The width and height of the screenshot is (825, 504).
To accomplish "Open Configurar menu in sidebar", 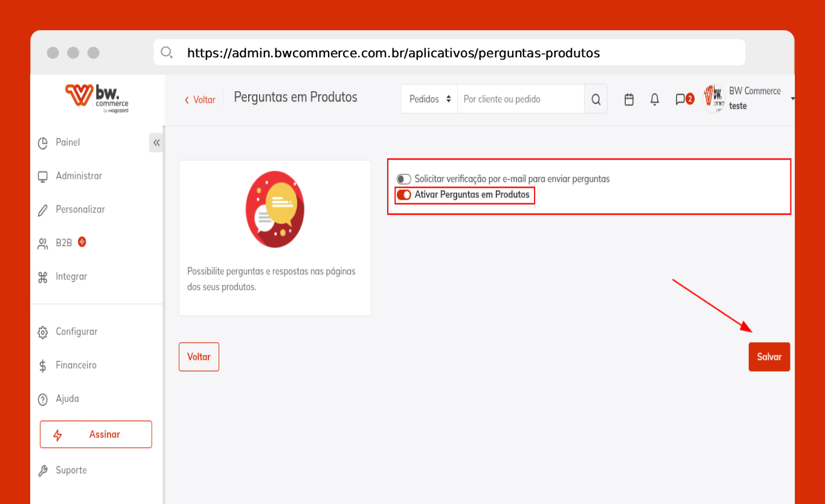I will click(x=76, y=331).
